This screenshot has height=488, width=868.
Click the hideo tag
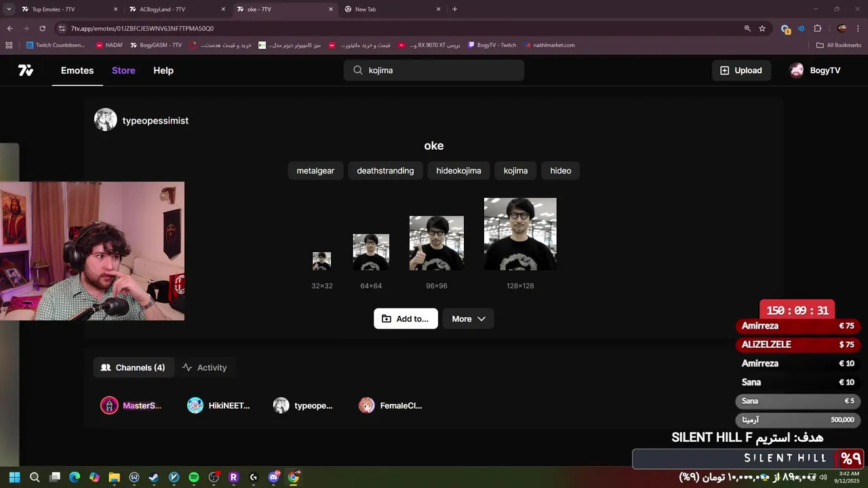(x=560, y=171)
